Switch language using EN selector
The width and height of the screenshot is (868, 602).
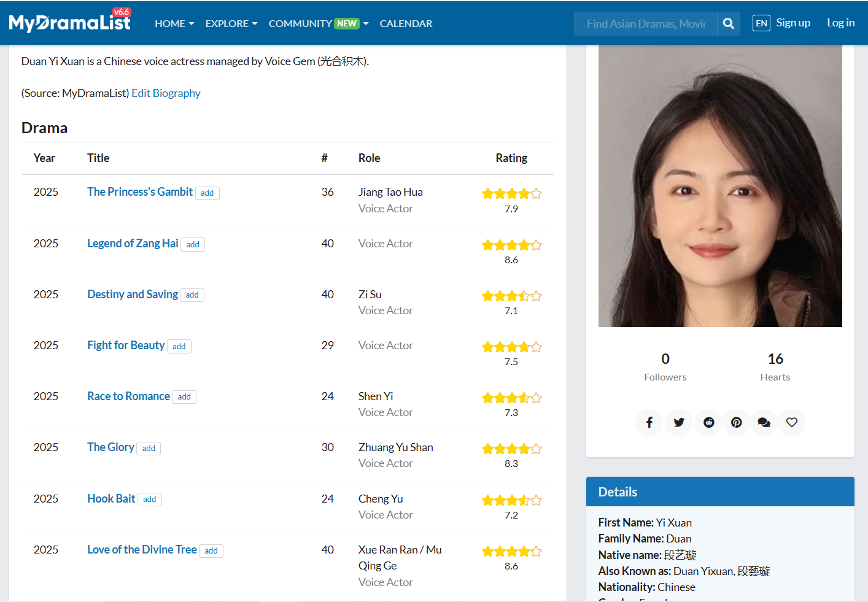tap(761, 23)
